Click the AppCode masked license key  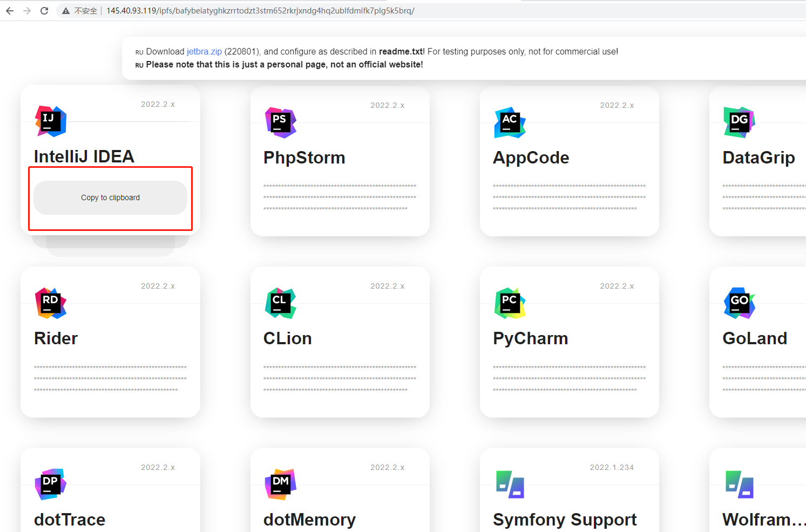click(569, 197)
